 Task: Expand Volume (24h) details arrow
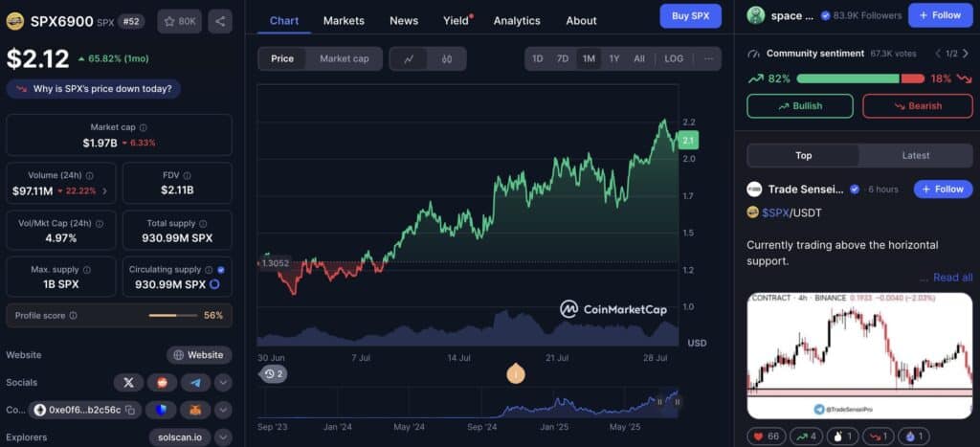coord(104,191)
